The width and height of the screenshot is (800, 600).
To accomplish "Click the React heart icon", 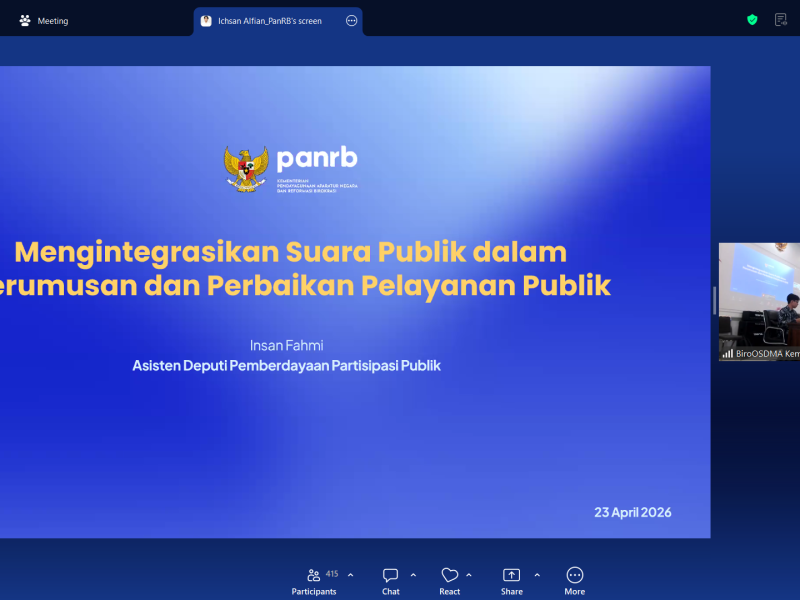I will pyautogui.click(x=450, y=575).
